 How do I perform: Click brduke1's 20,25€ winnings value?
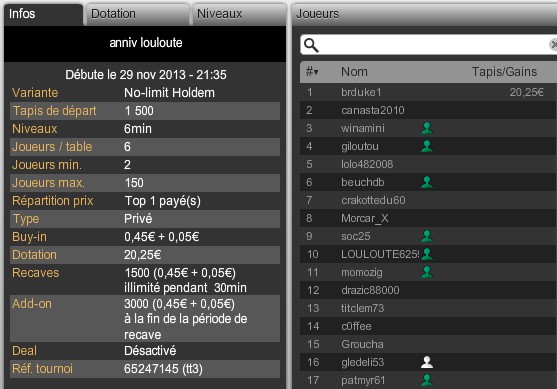click(x=526, y=92)
